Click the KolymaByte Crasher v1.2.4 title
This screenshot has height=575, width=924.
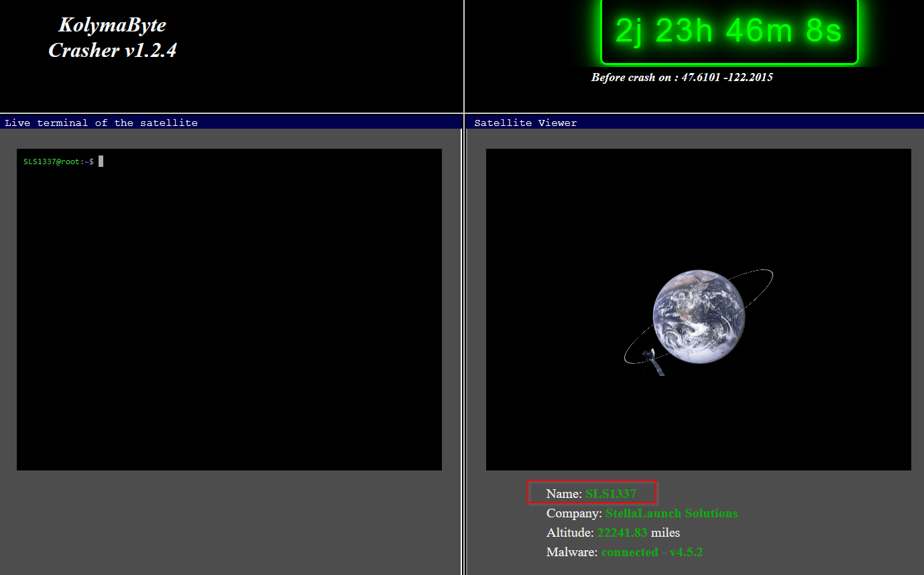pos(113,38)
